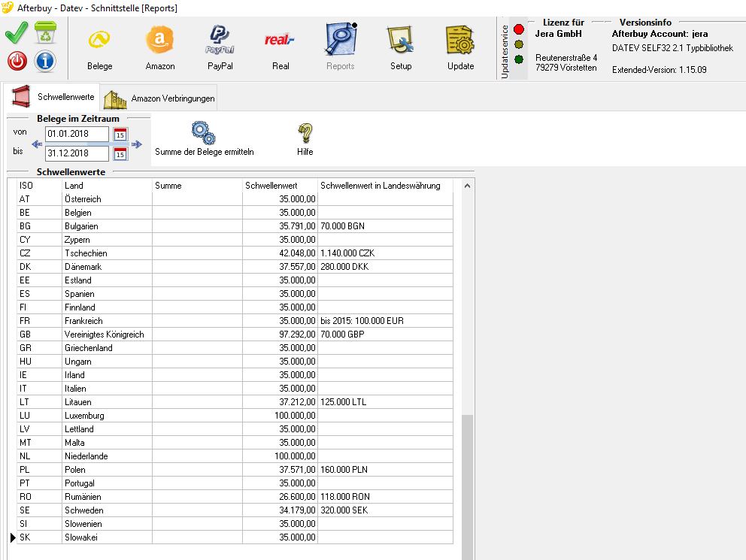Click the Update toolbar icon
Image resolution: width=746 pixels, height=560 pixels.
[x=460, y=47]
